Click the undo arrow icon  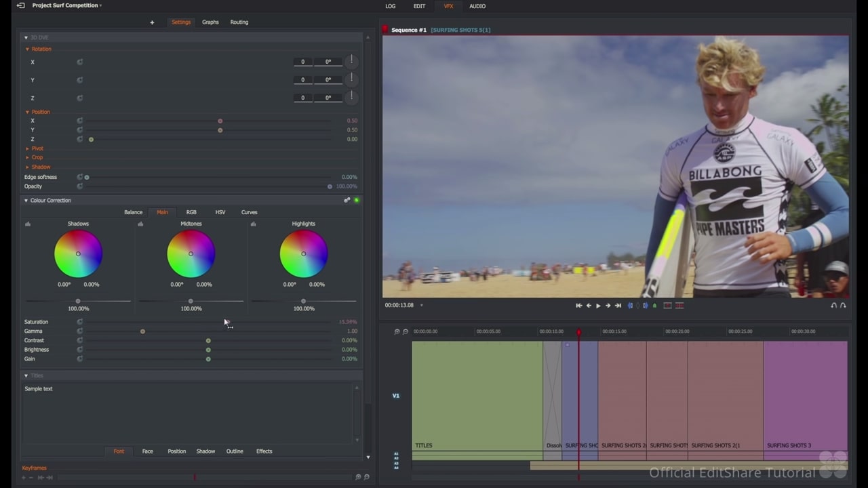tap(833, 306)
